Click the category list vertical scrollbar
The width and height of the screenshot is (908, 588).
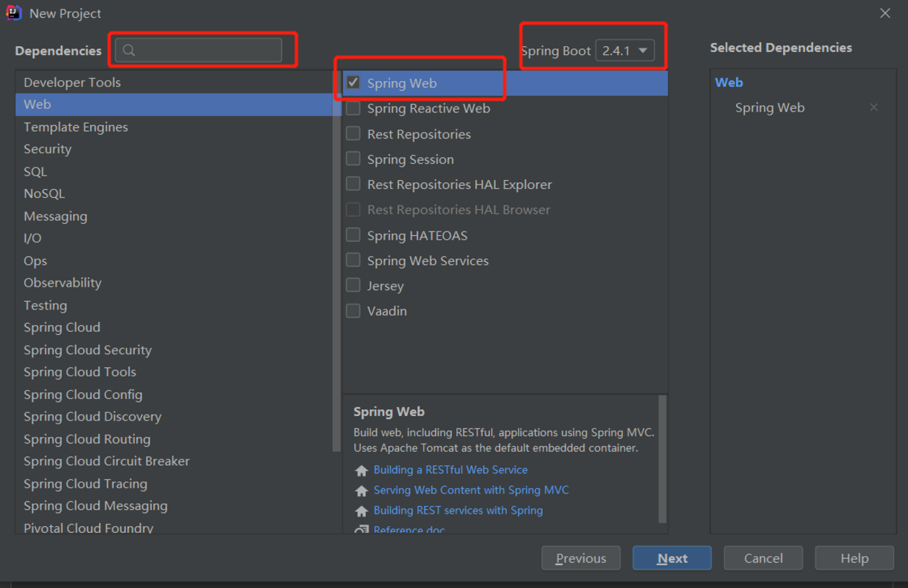[x=337, y=261]
